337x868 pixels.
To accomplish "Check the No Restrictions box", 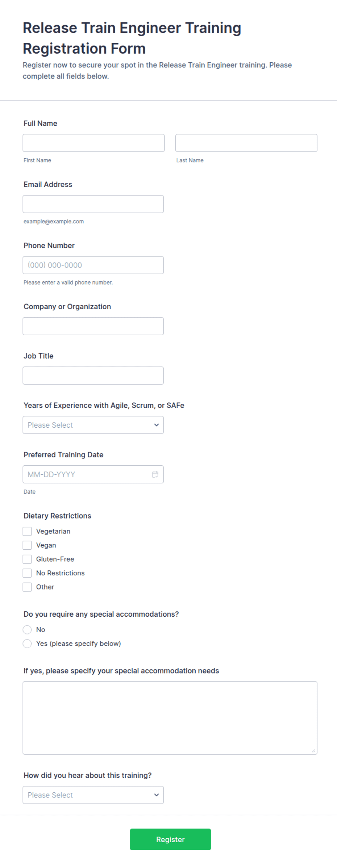I will [27, 573].
